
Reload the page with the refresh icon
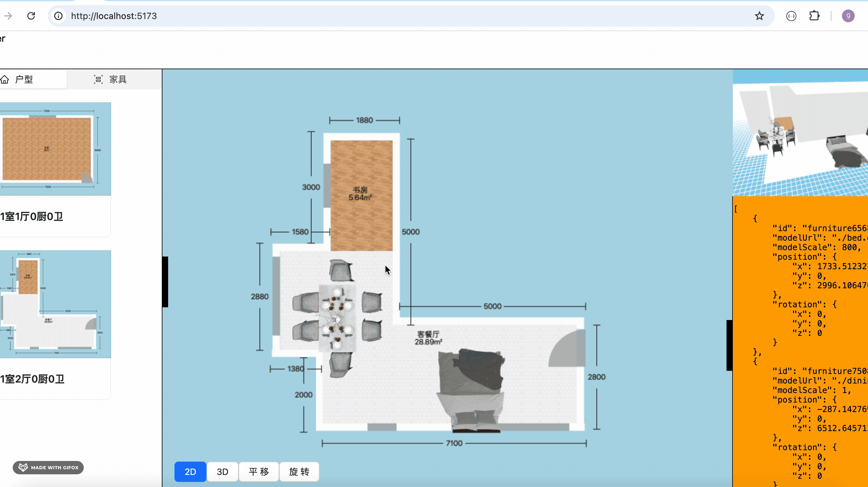(x=31, y=16)
